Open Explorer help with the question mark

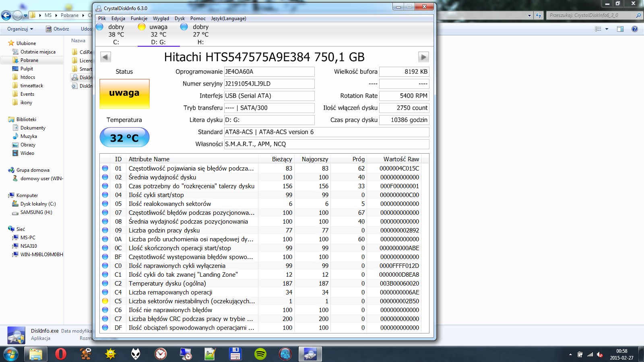635,29
